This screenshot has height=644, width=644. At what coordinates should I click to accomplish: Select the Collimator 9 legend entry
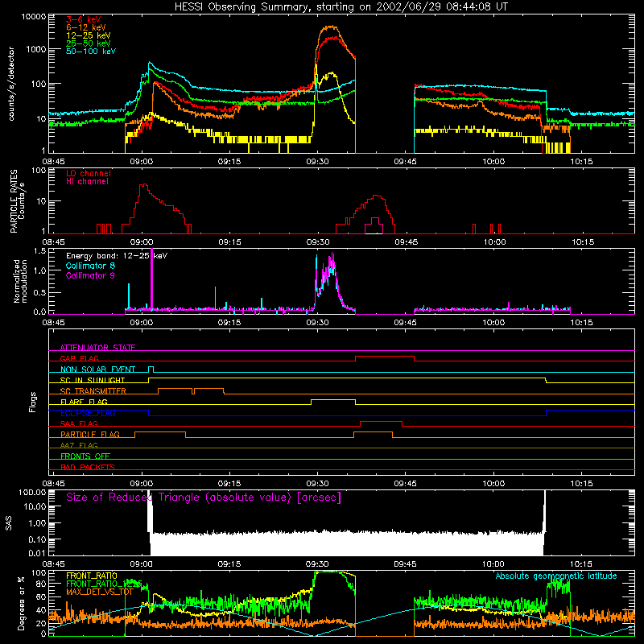pyautogui.click(x=90, y=275)
